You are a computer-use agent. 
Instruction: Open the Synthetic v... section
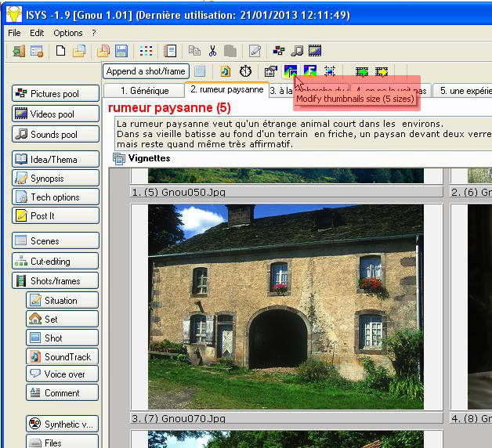click(62, 425)
